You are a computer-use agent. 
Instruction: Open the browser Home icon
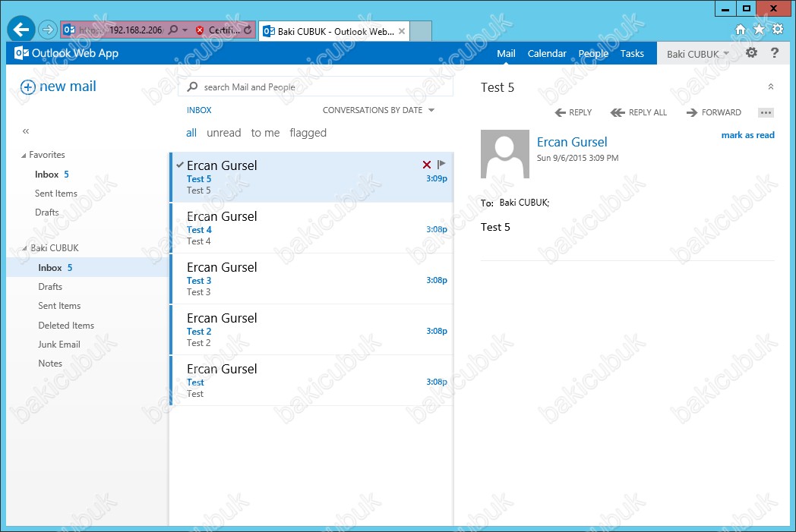(740, 30)
